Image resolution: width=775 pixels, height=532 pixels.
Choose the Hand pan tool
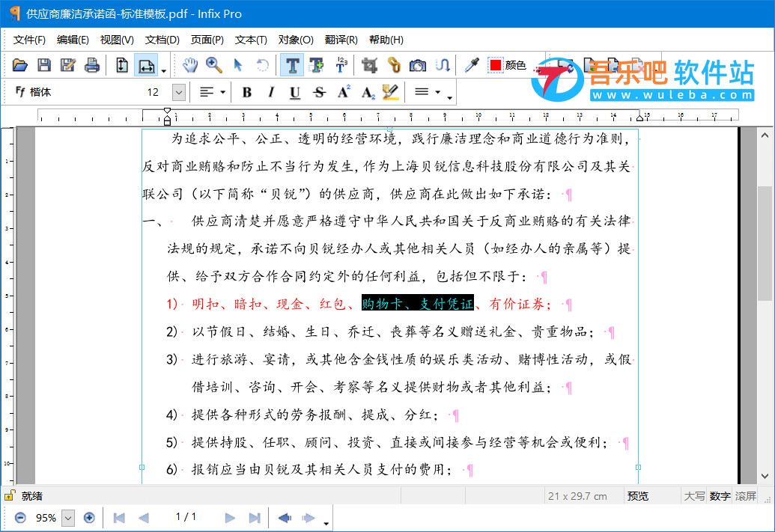pyautogui.click(x=189, y=65)
